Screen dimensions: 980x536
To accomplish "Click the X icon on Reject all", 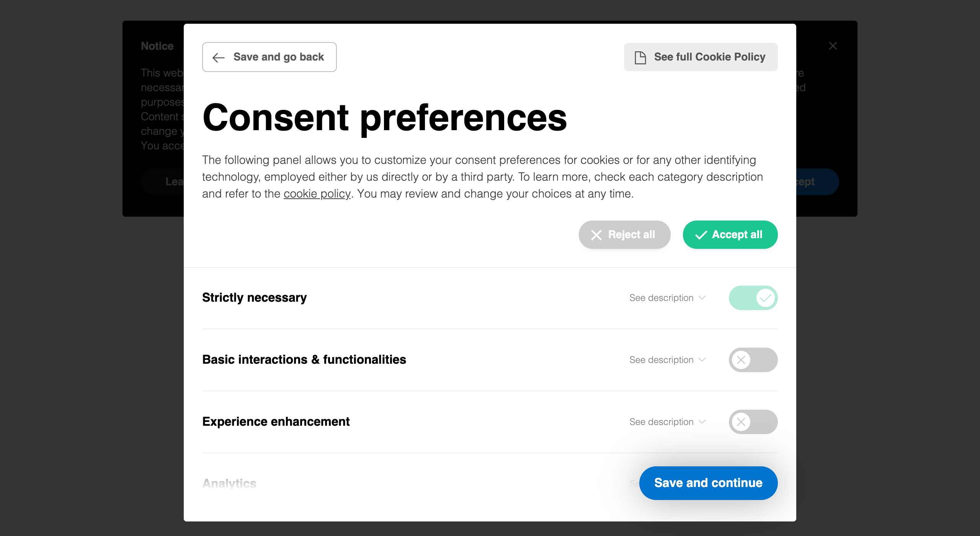I will point(596,235).
